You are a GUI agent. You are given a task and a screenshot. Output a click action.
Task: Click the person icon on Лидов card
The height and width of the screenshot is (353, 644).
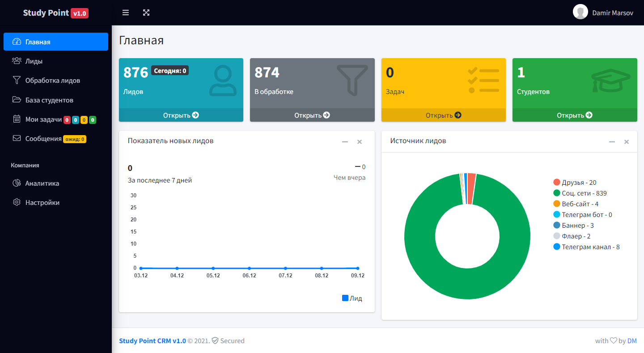coord(223,81)
